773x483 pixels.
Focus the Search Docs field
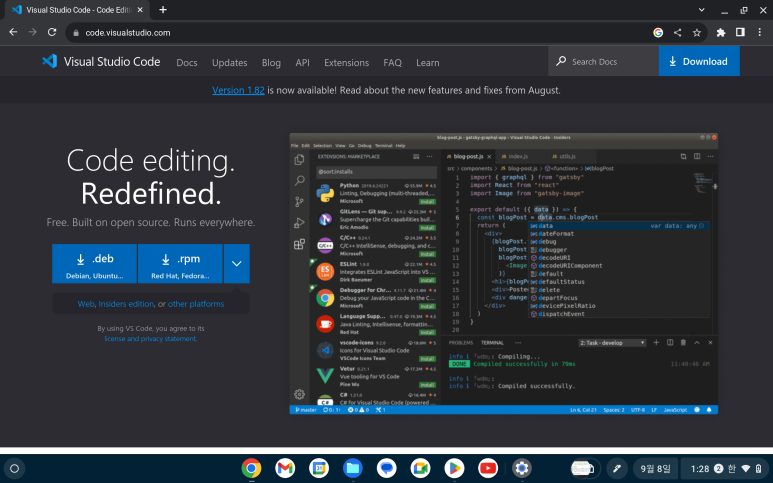point(603,61)
